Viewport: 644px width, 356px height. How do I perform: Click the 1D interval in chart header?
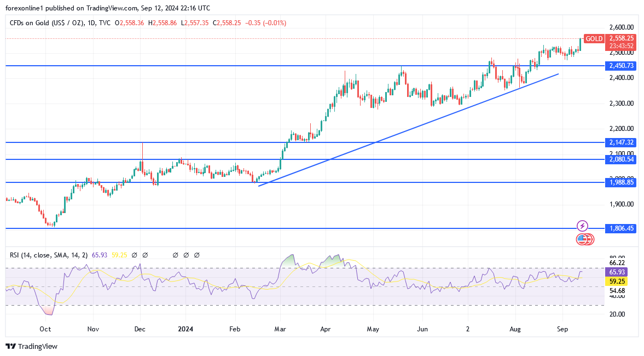[x=91, y=23]
